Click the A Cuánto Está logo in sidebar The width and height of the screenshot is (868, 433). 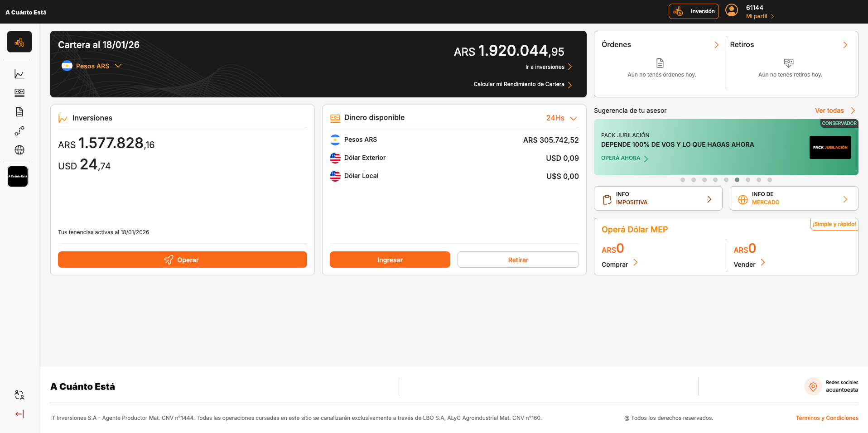[x=17, y=176]
